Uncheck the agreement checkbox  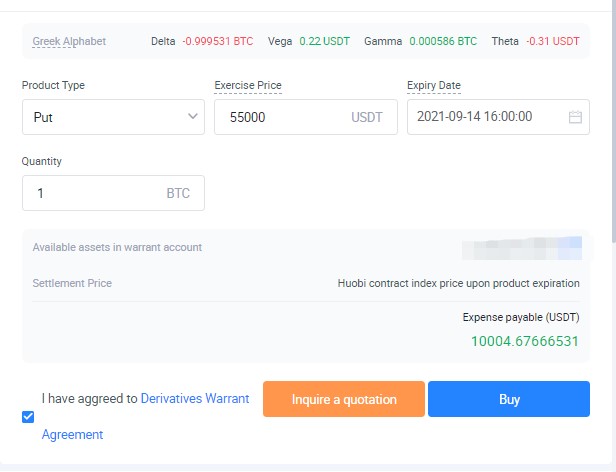point(28,417)
